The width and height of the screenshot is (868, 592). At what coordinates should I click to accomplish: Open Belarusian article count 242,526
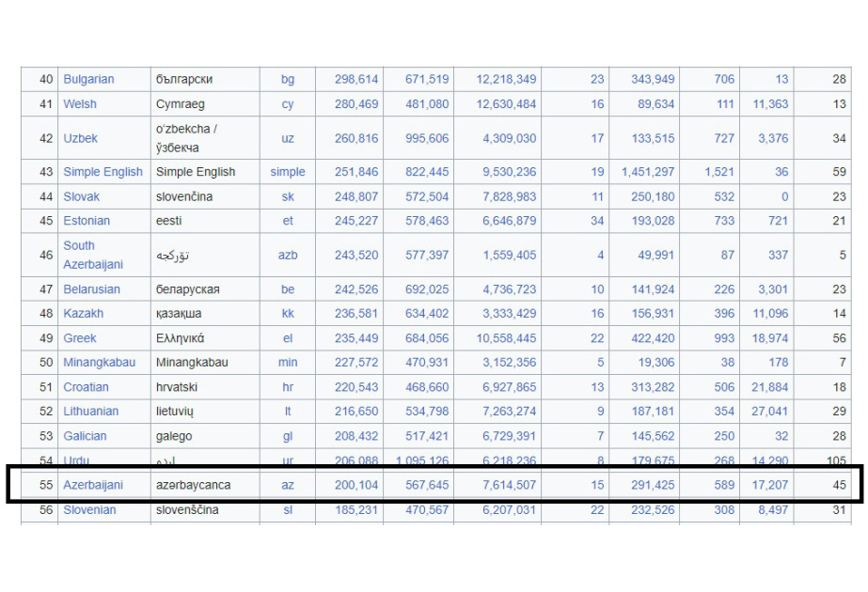pos(356,289)
